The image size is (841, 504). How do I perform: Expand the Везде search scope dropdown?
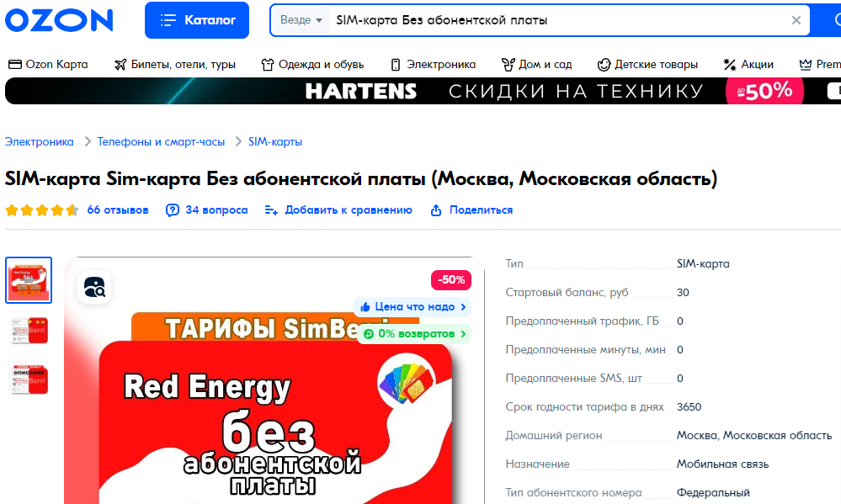[x=301, y=20]
